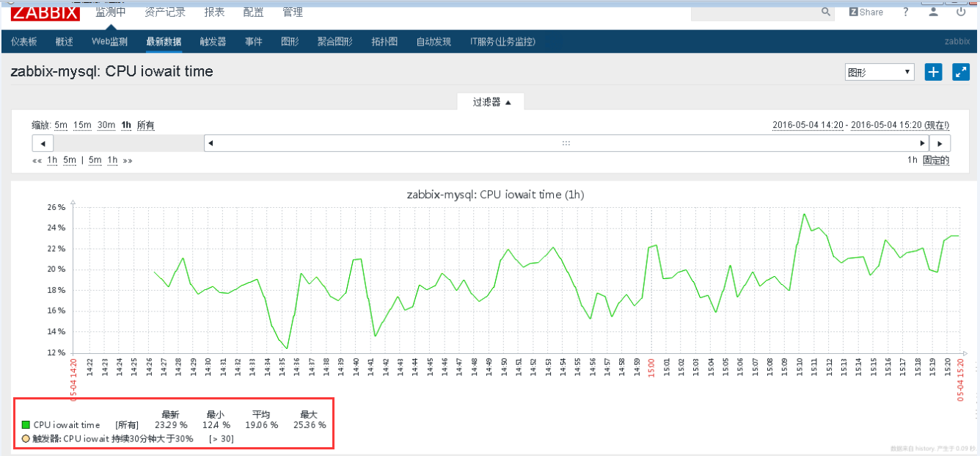Viewport: 980px width, 456px height.
Task: Open help question mark icon
Action: [906, 12]
